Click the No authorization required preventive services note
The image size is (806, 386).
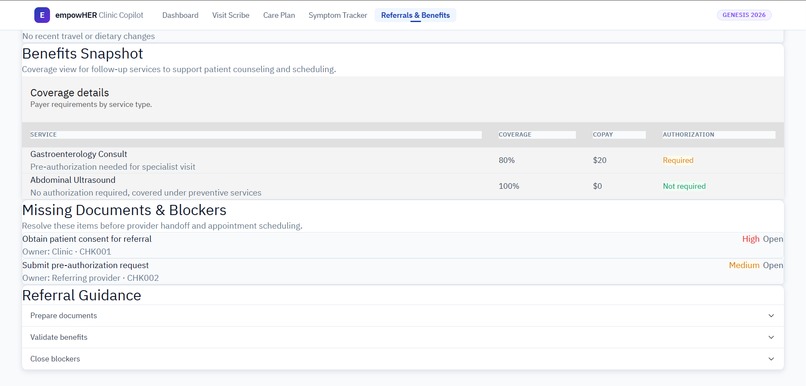coord(145,193)
